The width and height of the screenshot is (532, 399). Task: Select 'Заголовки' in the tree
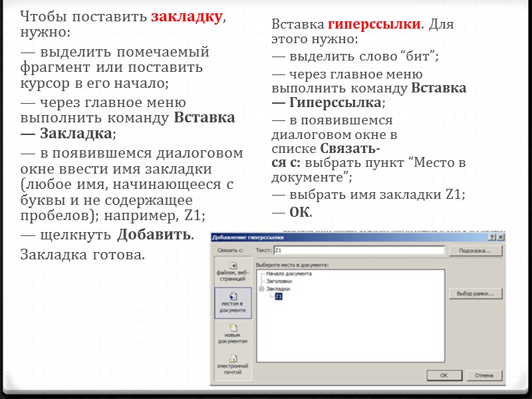(279, 281)
